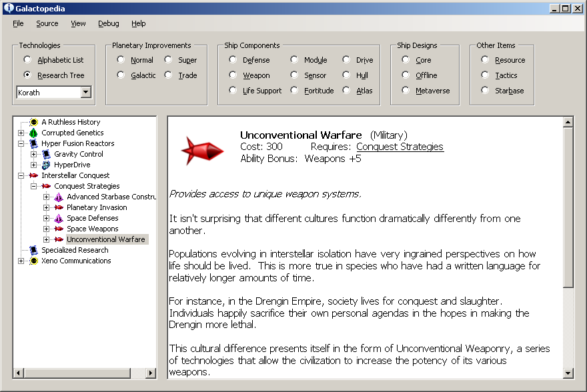
Task: Choose the Drive radio button
Action: 346,59
